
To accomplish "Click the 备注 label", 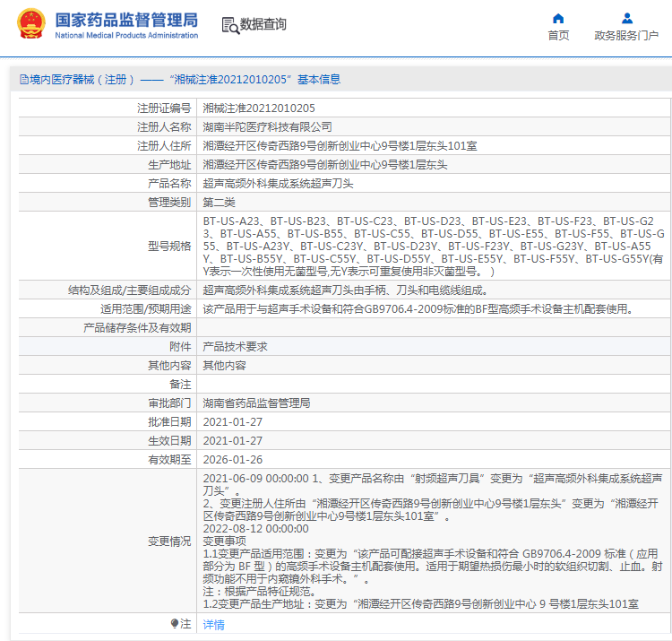I will coord(180,385).
